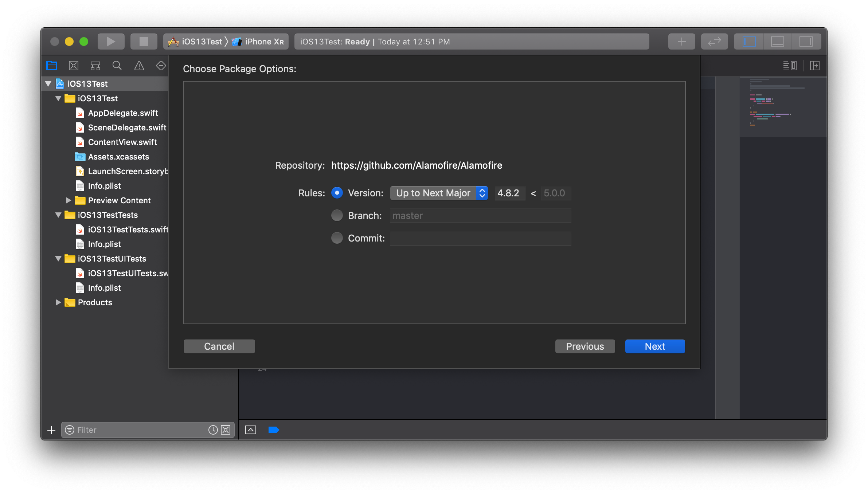
Task: Filter by source control status
Action: [x=226, y=430]
